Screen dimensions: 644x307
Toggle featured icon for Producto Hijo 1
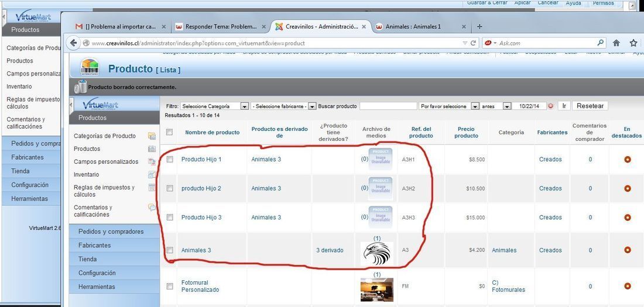pos(627,159)
